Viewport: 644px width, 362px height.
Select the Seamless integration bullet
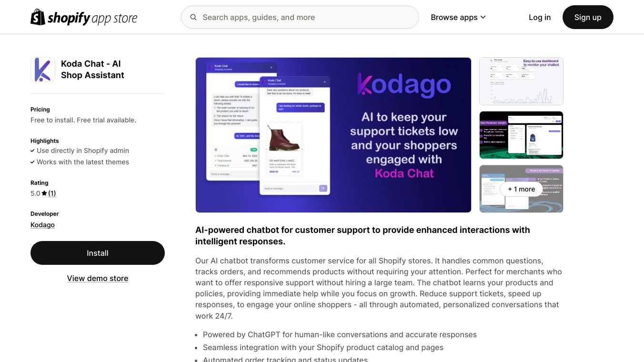pos(323,348)
